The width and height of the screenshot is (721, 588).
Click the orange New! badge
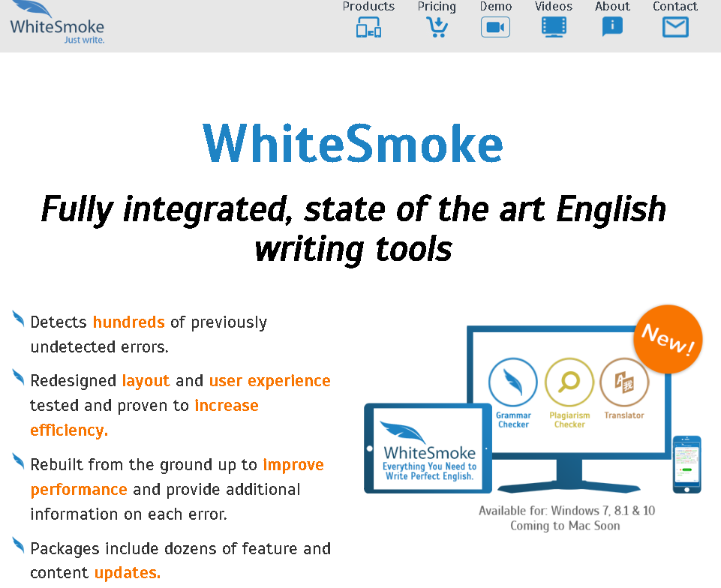click(x=668, y=339)
